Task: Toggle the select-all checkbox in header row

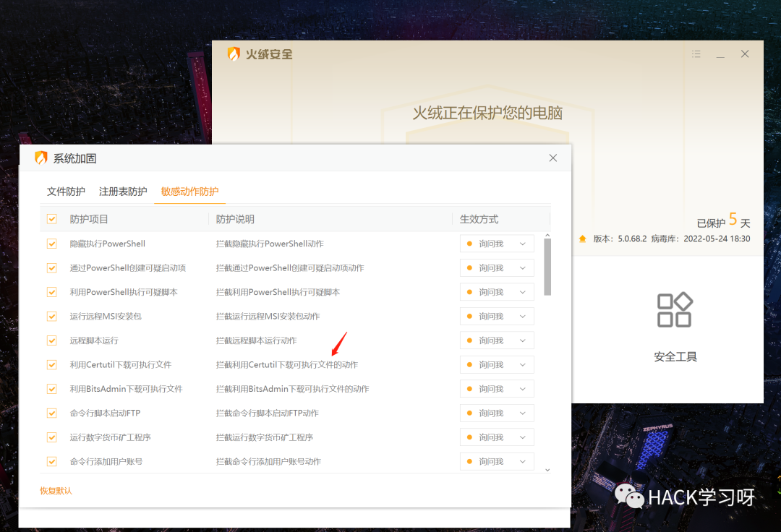Action: (52, 219)
